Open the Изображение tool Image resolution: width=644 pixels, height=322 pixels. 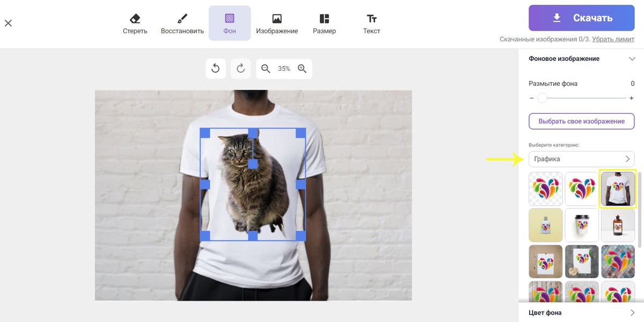277,24
